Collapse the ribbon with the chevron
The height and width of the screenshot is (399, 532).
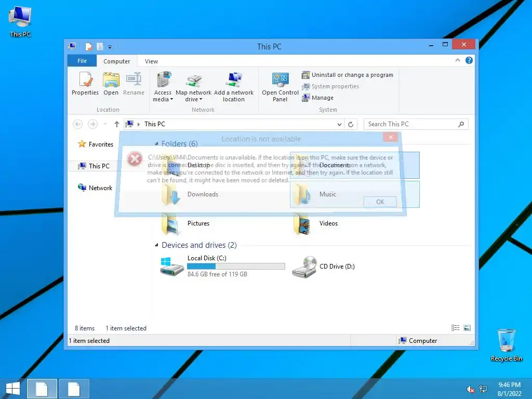tap(457, 60)
